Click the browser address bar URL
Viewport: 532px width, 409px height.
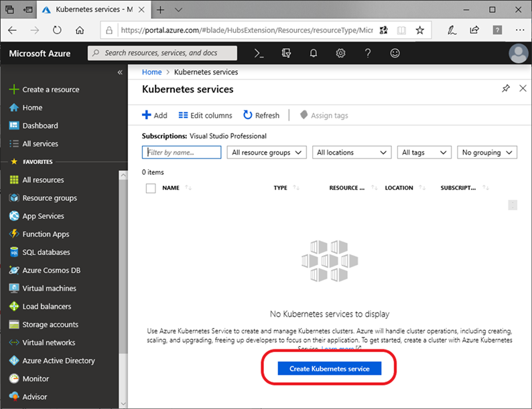247,31
